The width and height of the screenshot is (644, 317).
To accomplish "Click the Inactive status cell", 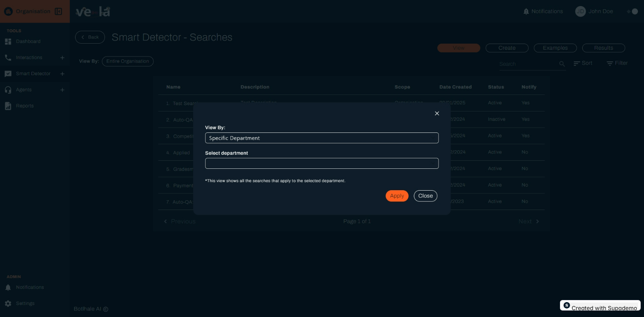I will tap(497, 120).
